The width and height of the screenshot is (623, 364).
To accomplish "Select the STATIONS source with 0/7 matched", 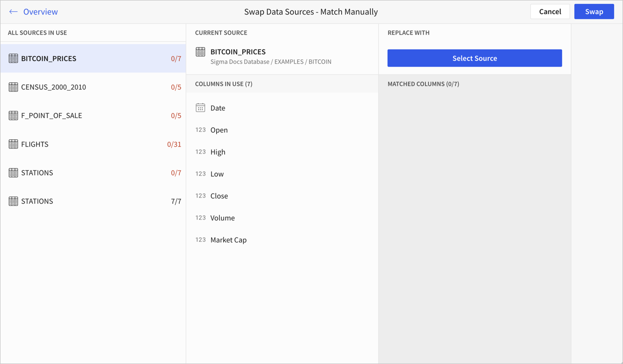I will pyautogui.click(x=93, y=172).
